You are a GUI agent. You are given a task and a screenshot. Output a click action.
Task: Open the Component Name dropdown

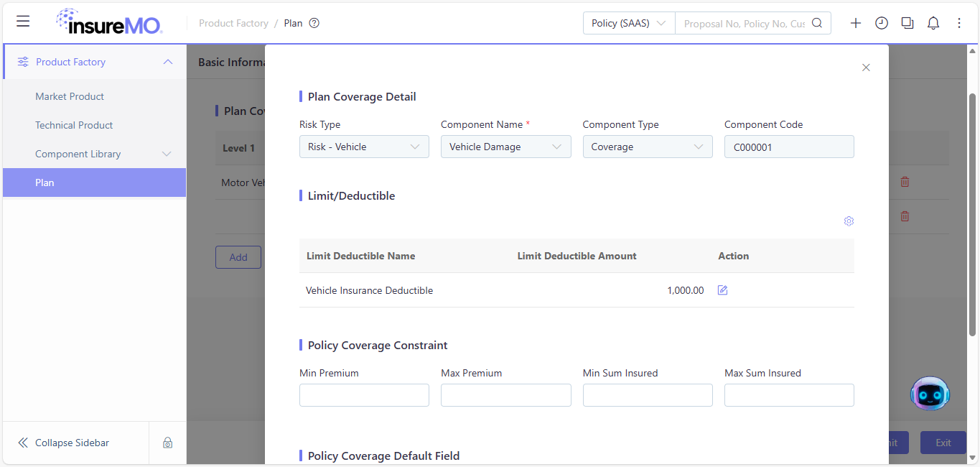point(506,147)
